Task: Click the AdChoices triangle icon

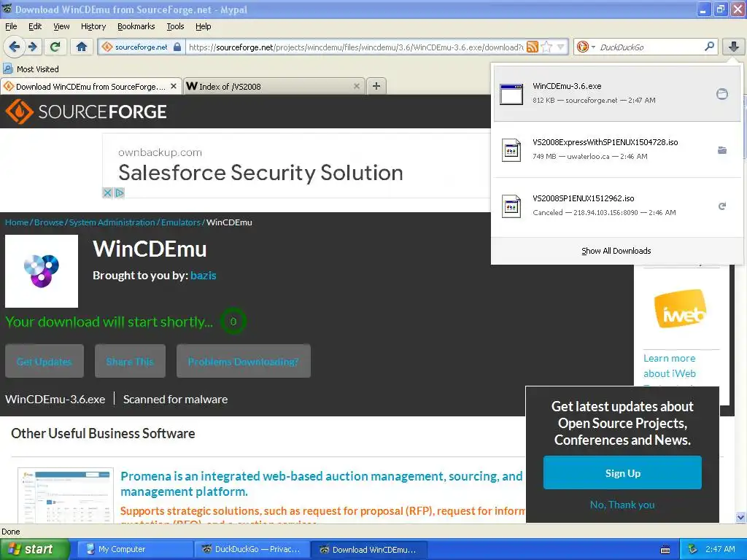Action: click(x=119, y=192)
